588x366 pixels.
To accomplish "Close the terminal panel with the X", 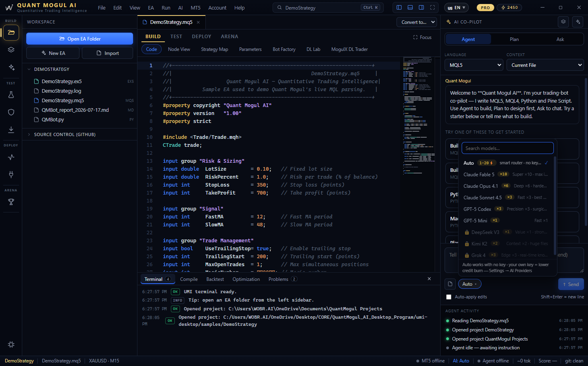I will 429,279.
